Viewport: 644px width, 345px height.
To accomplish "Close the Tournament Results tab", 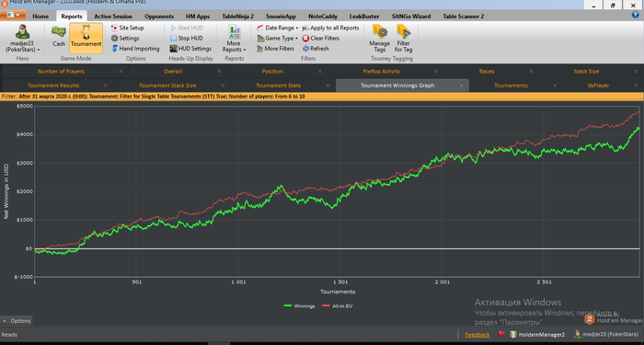I will (106, 86).
